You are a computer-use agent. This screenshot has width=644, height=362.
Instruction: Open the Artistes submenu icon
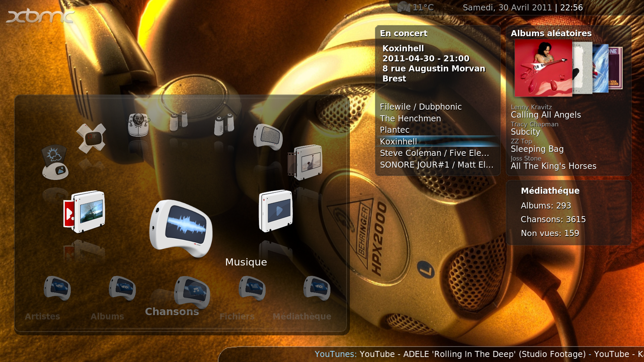(57, 288)
